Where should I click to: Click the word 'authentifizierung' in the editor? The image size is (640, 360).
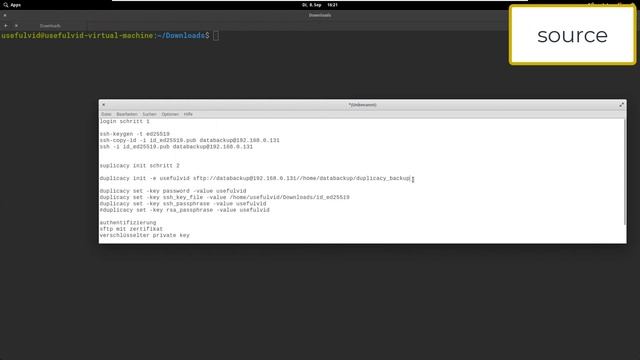(x=128, y=223)
